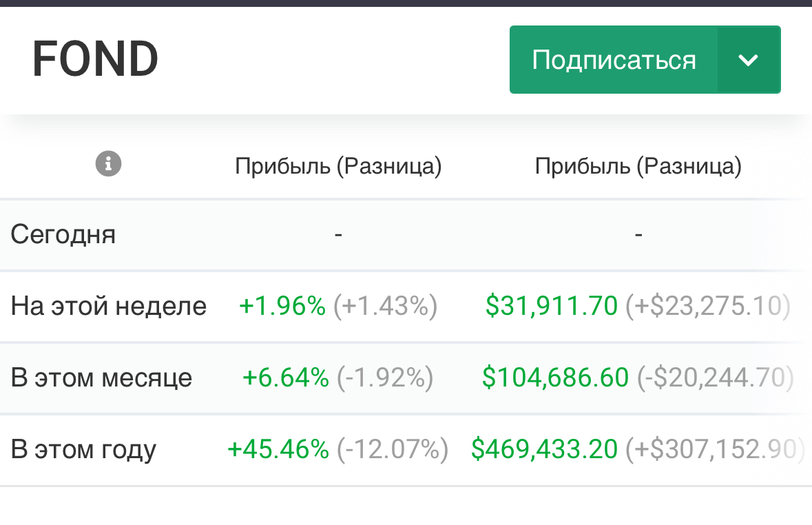Click the $469,433.20 yearly profit amount
The image size is (812, 525).
pyautogui.click(x=545, y=449)
